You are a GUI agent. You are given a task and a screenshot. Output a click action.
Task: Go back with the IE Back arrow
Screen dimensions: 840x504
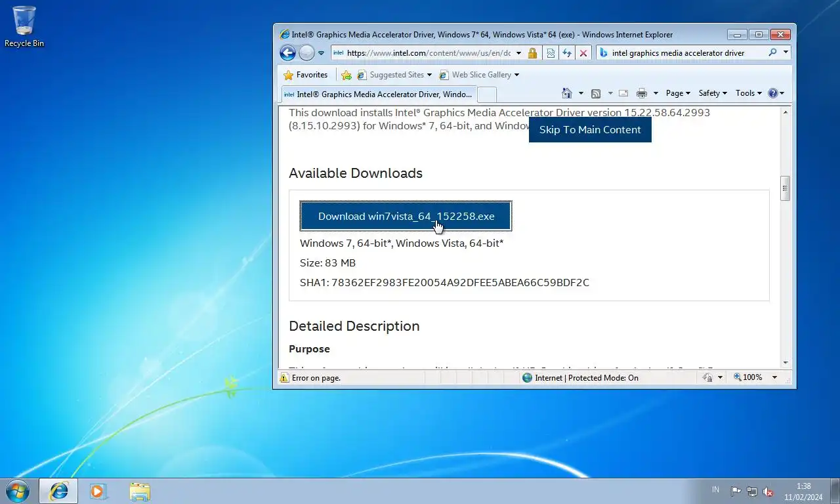[x=287, y=53]
